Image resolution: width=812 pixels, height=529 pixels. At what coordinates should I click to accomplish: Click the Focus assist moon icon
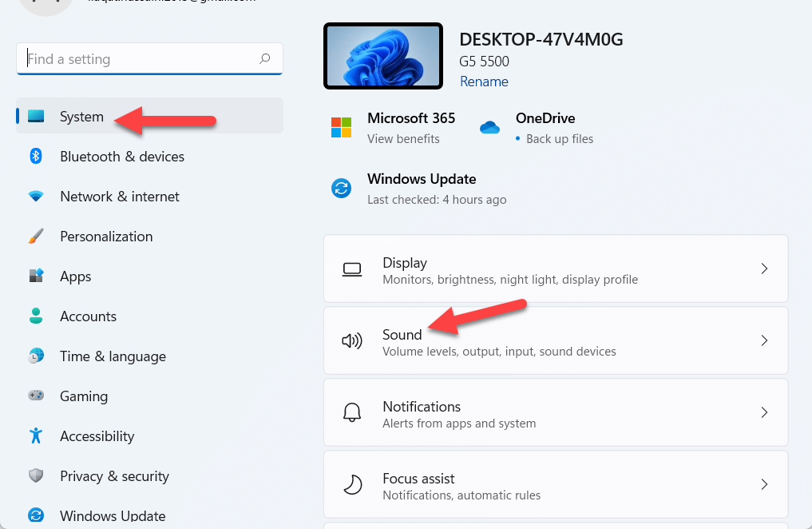click(351, 485)
